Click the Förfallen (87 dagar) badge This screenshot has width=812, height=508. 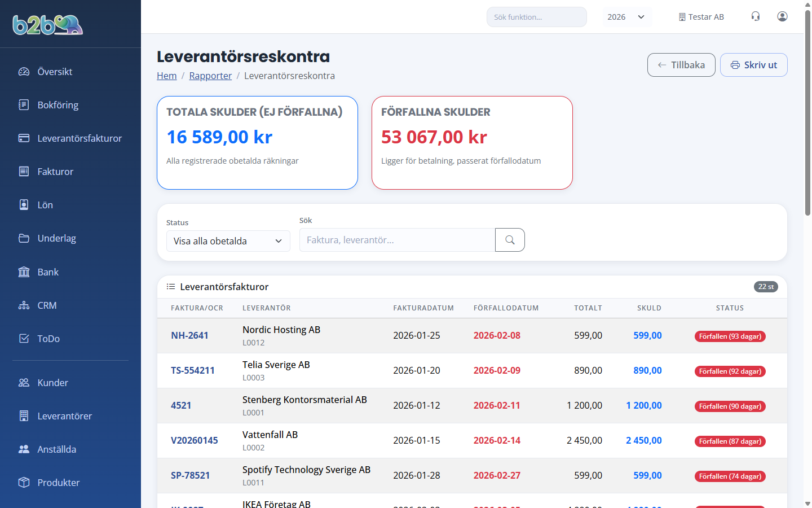pyautogui.click(x=730, y=441)
